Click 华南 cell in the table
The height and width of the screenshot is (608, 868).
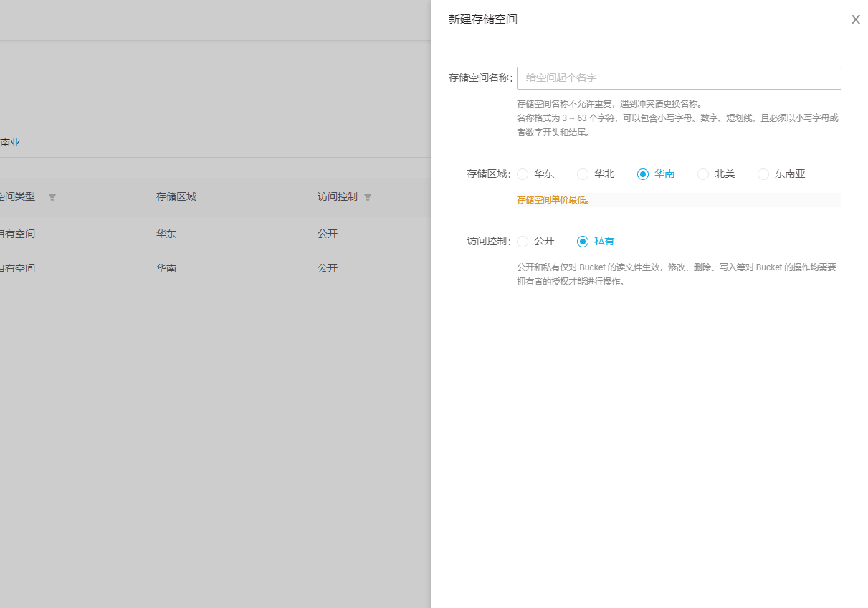click(x=166, y=268)
